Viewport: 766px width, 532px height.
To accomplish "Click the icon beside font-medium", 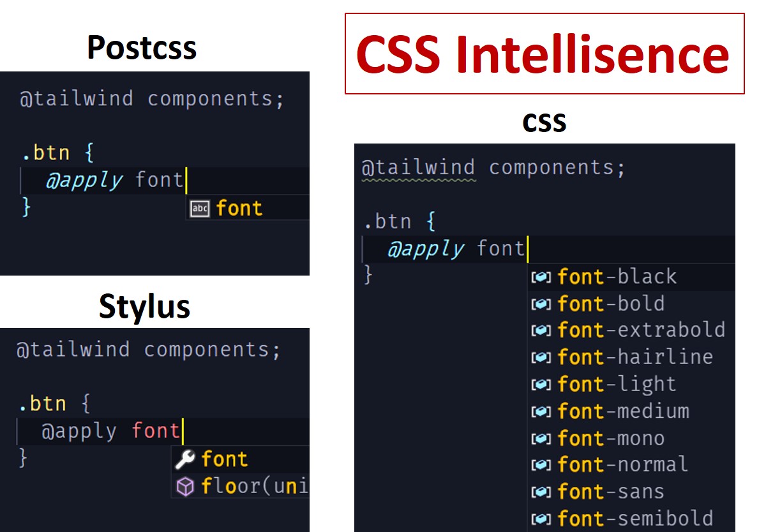I will coord(541,412).
